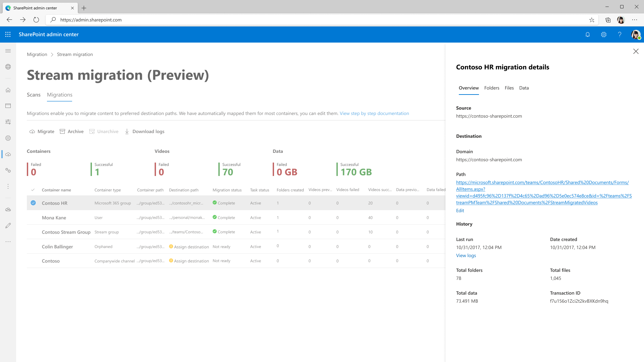644x362 pixels.
Task: Select the Scans tab
Action: pyautogui.click(x=34, y=95)
